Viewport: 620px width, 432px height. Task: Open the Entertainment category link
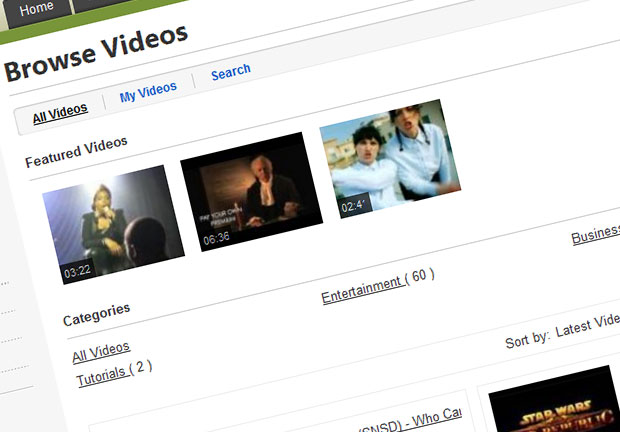(362, 290)
